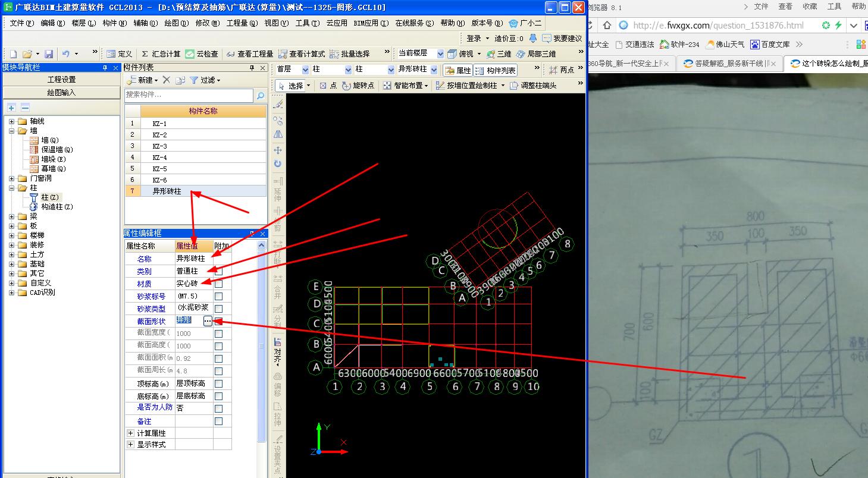The image size is (868, 478).
Task: Open the 云应用 menu
Action: 337,23
